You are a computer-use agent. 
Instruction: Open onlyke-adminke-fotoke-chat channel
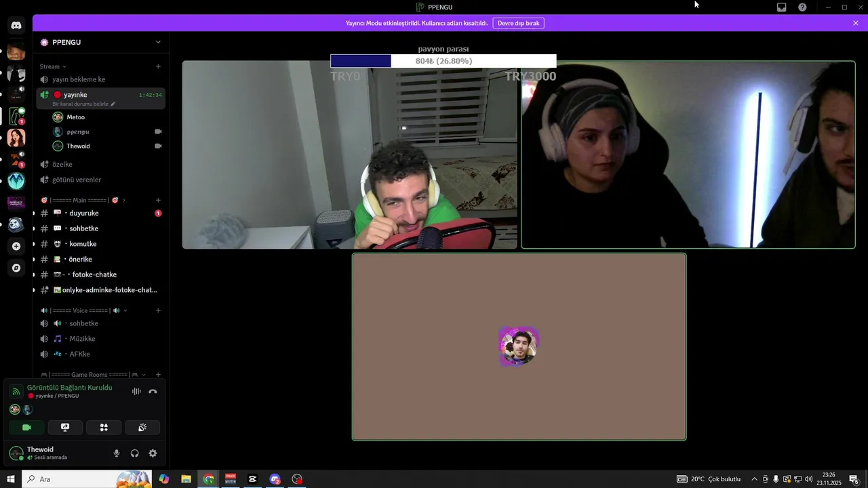pyautogui.click(x=100, y=290)
